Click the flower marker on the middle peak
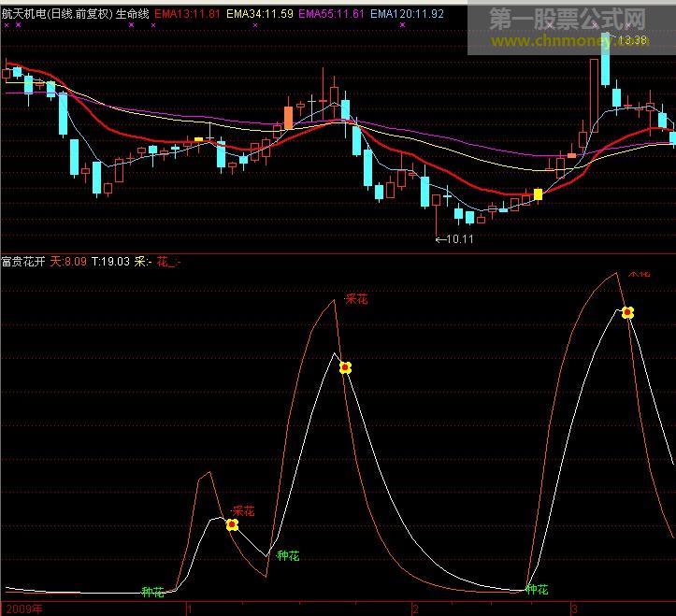 [345, 367]
